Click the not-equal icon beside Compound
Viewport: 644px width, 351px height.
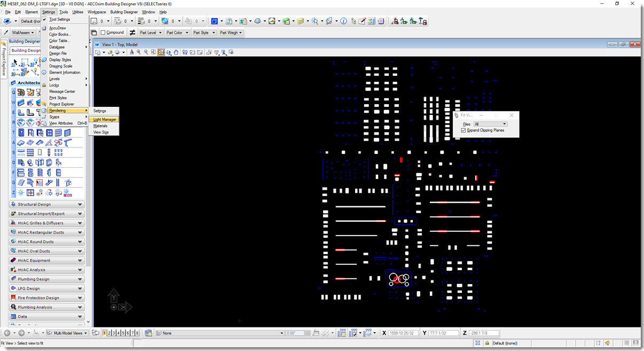tap(132, 33)
